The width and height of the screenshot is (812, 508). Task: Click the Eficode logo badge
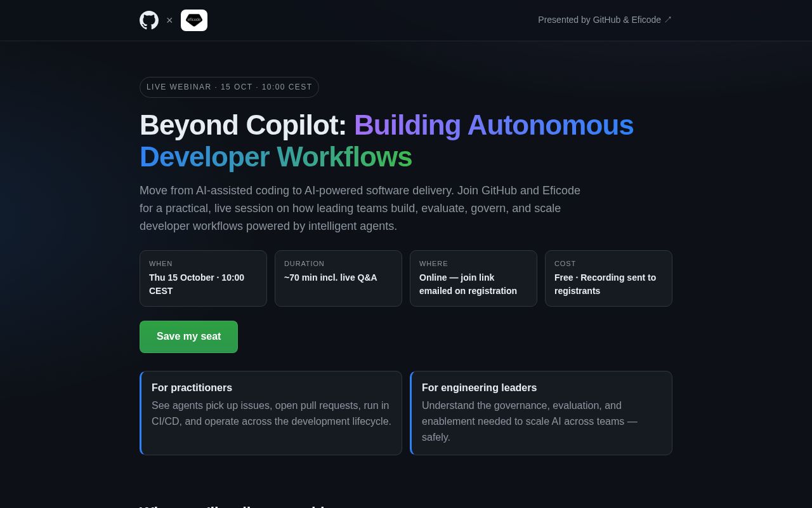click(194, 20)
